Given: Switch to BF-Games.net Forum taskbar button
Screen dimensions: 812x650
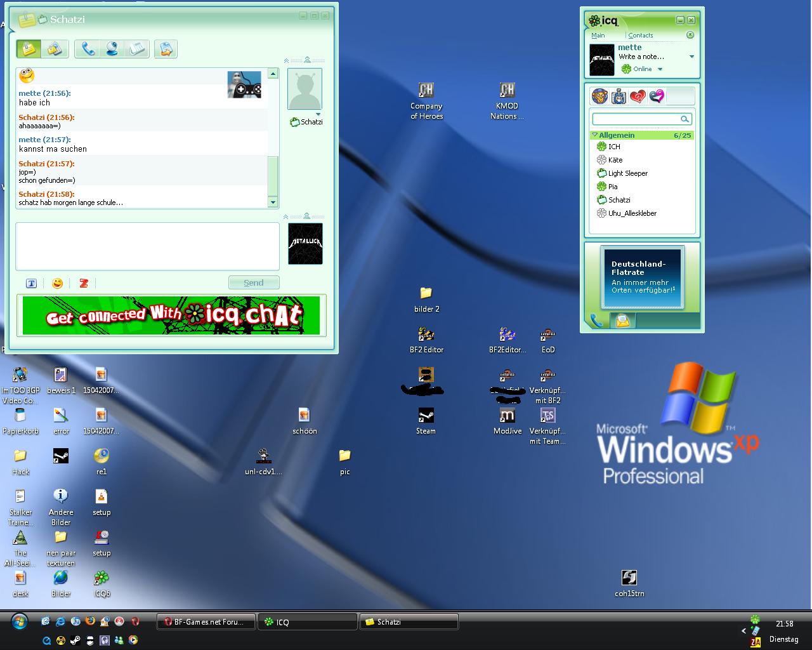Looking at the screenshot, I should 206,622.
